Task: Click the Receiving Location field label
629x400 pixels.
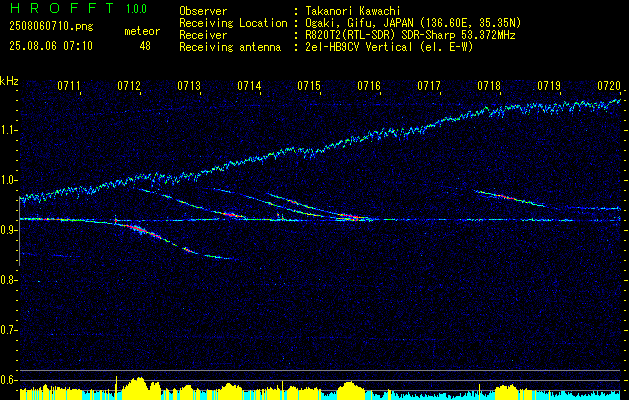Action: 233,23
